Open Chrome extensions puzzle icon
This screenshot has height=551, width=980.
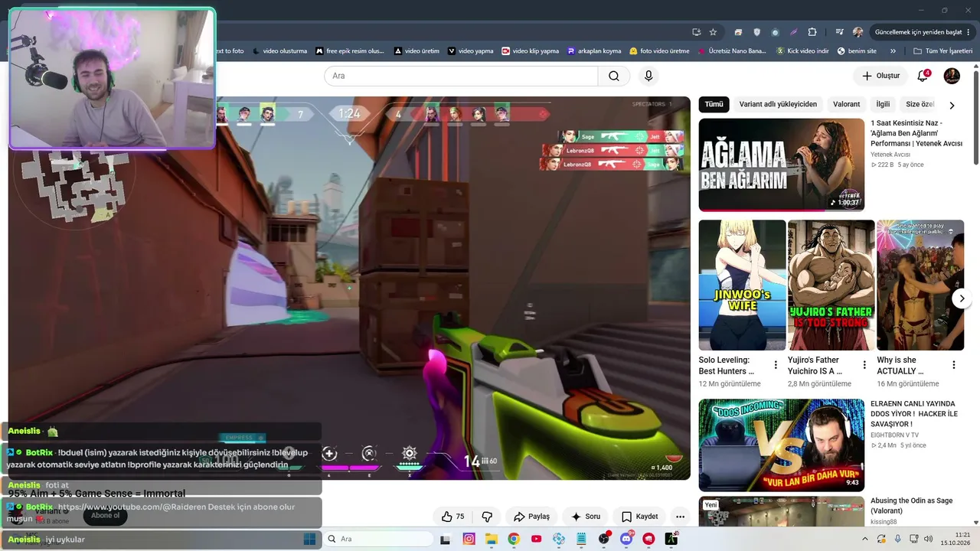click(812, 32)
